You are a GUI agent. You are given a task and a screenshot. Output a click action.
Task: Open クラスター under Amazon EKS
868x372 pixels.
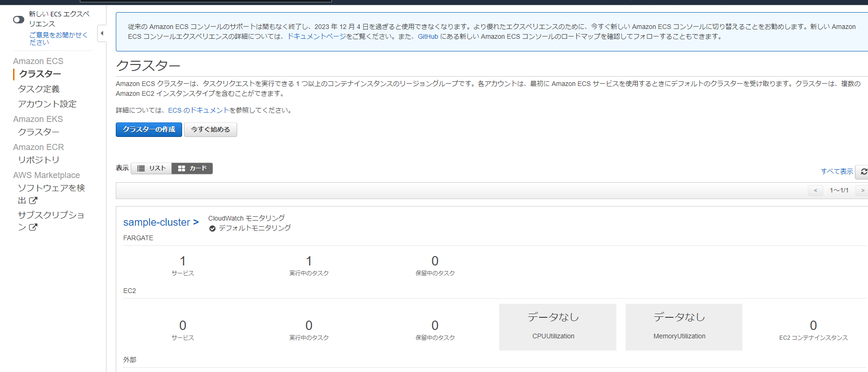[39, 132]
